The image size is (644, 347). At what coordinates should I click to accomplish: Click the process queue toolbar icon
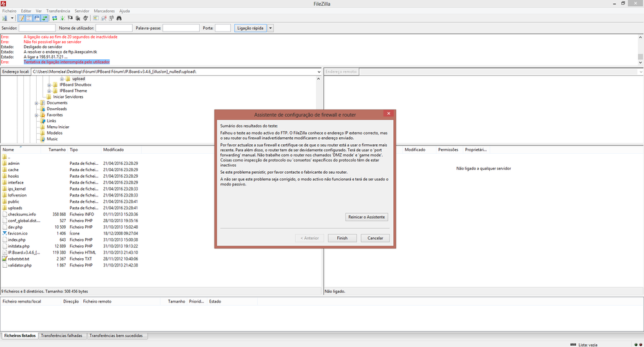(62, 18)
